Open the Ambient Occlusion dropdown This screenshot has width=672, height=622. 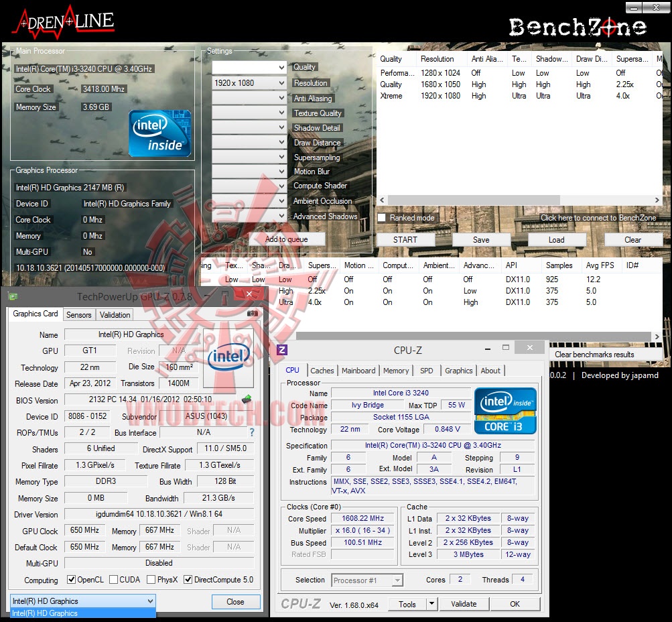[x=249, y=200]
